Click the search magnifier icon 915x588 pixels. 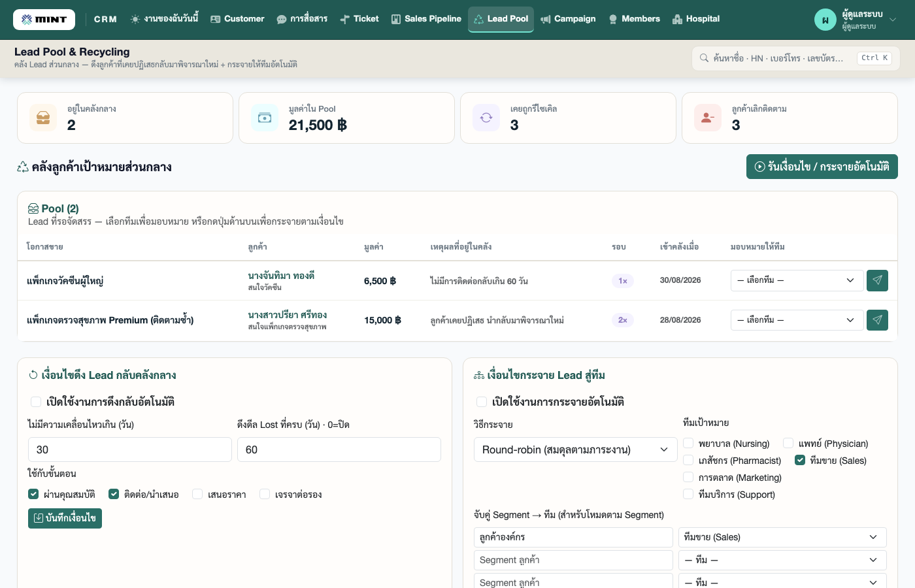704,58
